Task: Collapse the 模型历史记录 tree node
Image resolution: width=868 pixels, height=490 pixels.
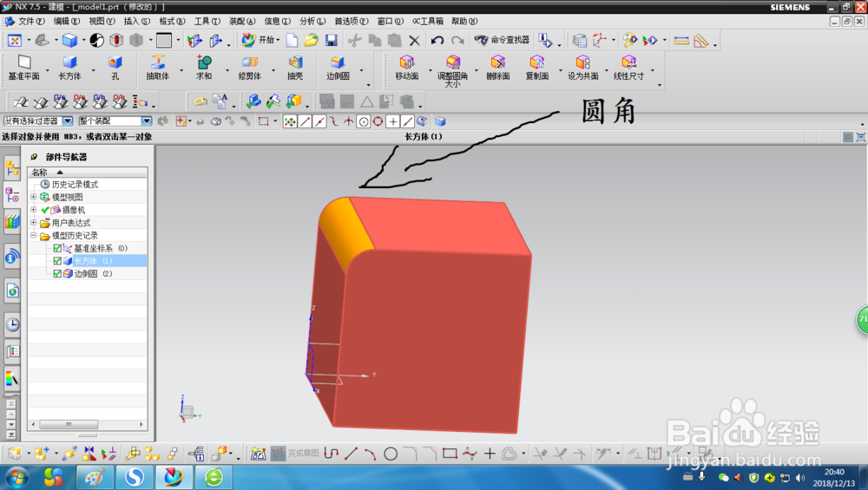Action: [x=34, y=235]
